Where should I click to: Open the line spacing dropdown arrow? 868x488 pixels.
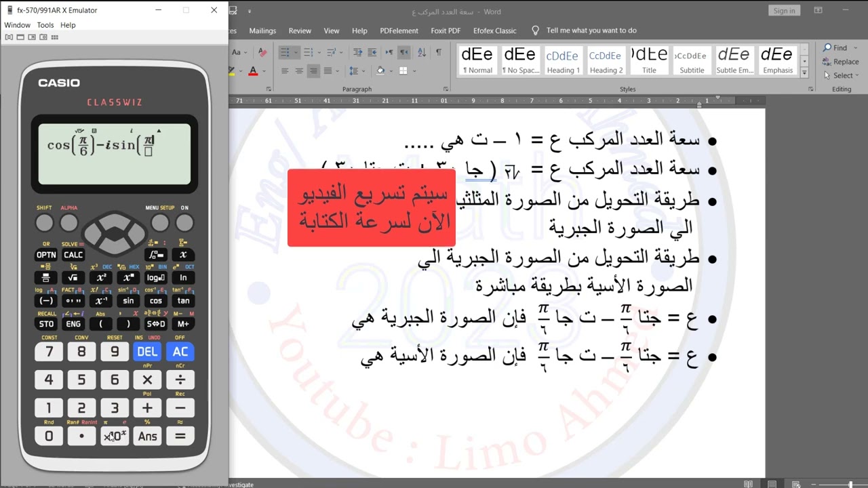pyautogui.click(x=363, y=70)
